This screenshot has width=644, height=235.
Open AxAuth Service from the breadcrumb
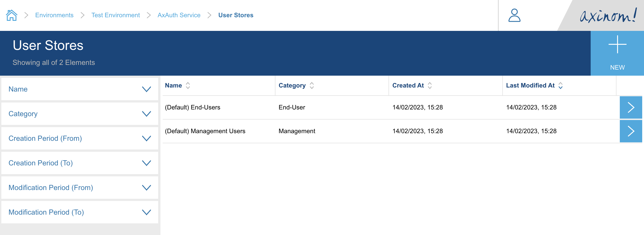(179, 15)
